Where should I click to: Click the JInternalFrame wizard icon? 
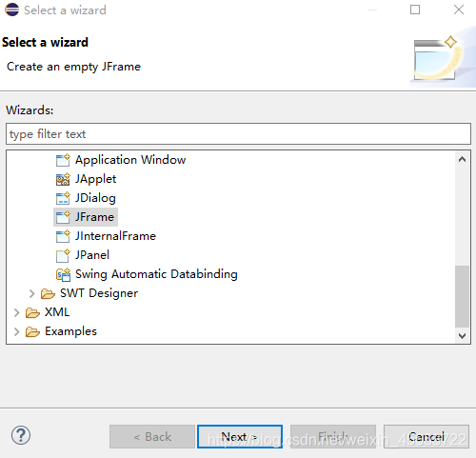point(63,236)
